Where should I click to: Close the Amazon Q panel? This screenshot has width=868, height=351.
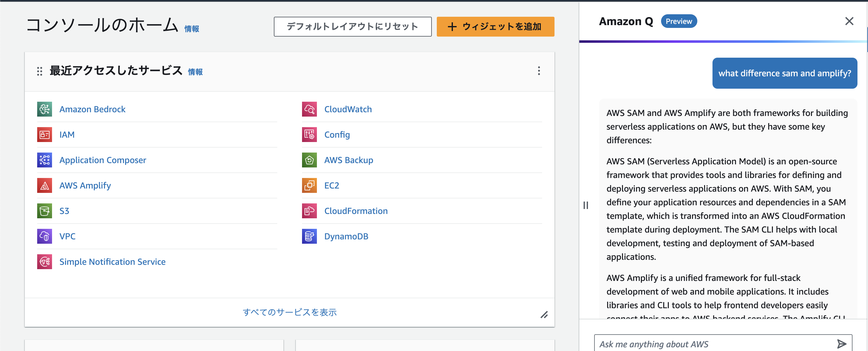849,21
